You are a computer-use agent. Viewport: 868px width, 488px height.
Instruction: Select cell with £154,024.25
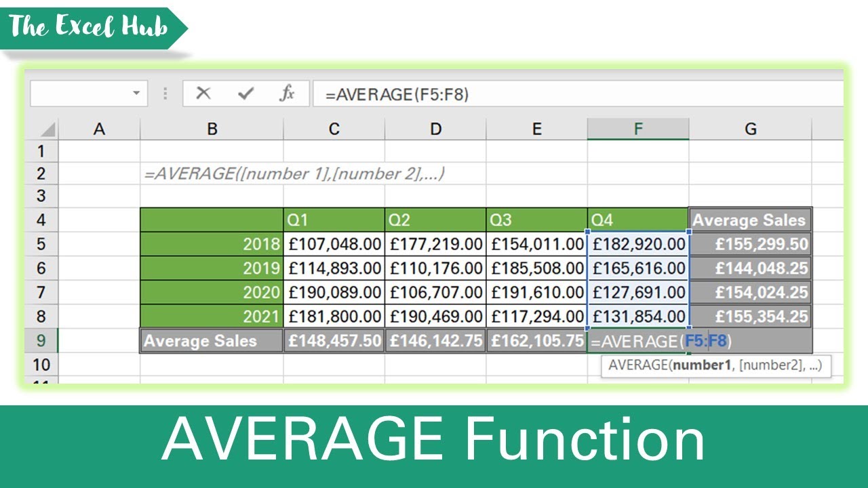751,292
